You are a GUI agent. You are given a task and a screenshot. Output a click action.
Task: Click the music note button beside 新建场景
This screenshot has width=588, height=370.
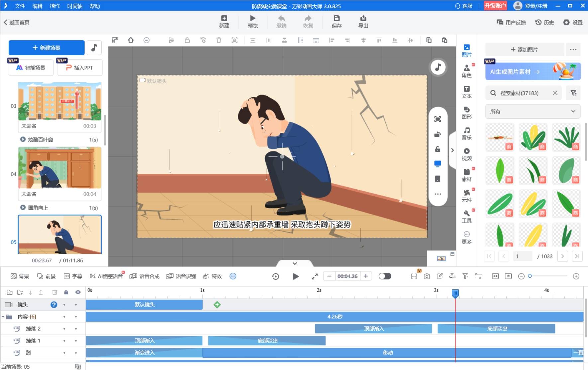point(94,48)
